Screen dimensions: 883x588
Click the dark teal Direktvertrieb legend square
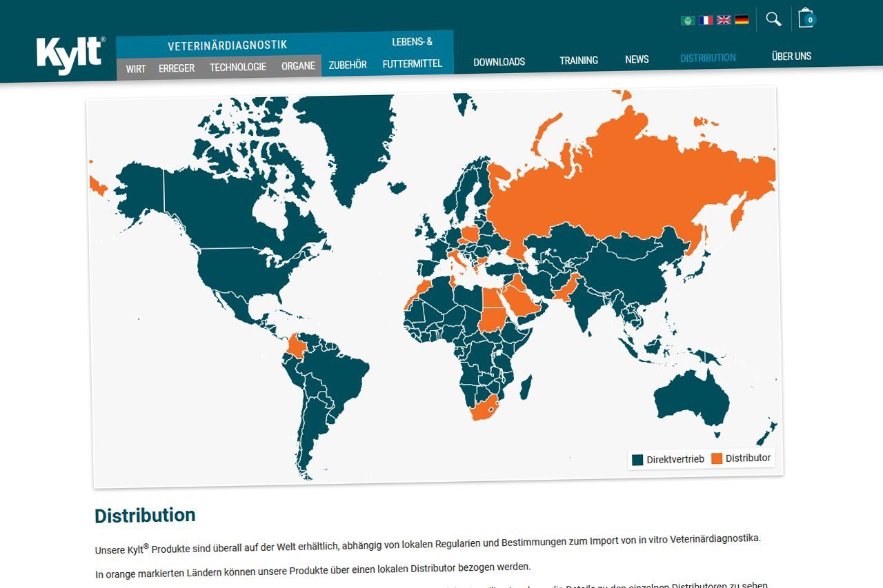click(637, 460)
